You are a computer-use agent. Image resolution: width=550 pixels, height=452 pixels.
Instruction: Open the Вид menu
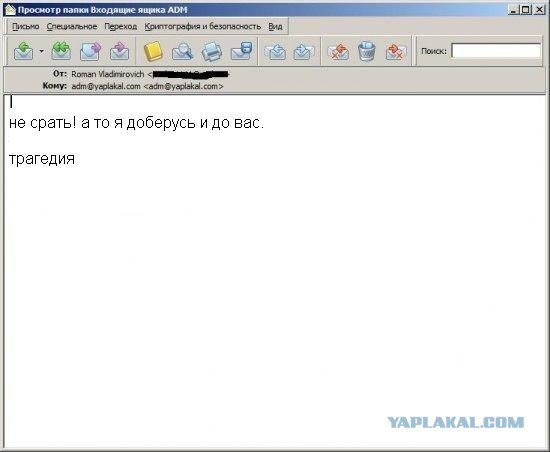(x=275, y=27)
